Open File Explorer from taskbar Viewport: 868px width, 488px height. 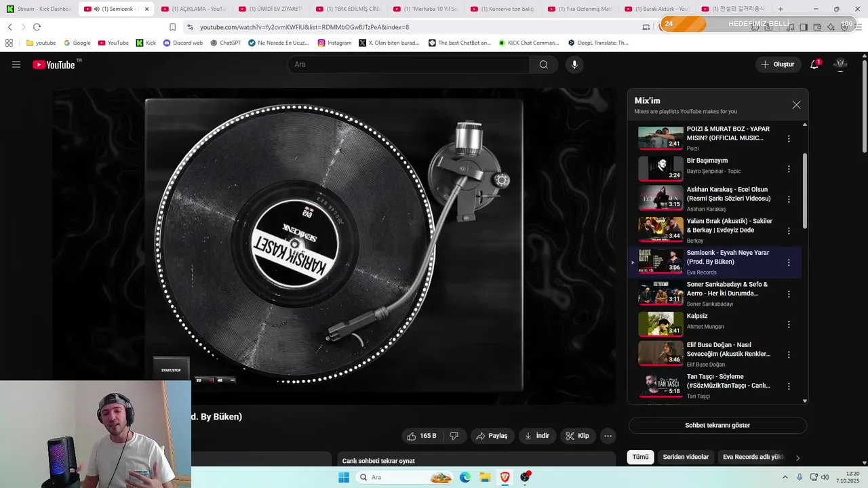click(485, 477)
